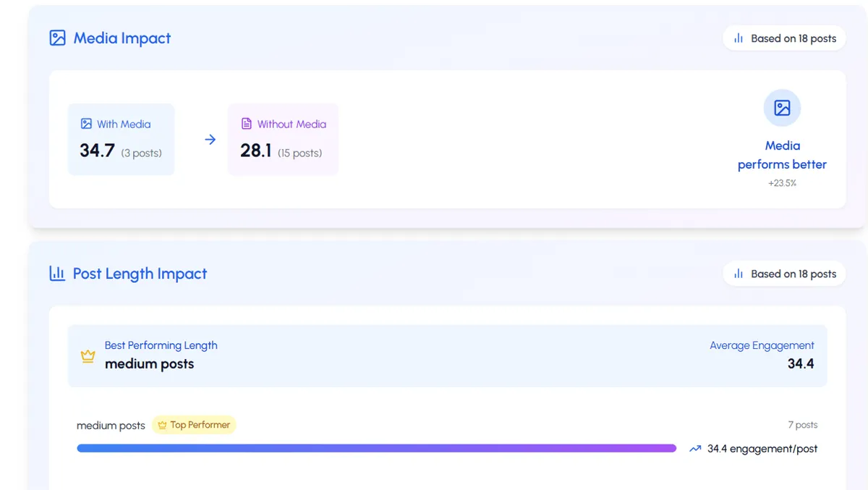Select the With Media stats card
Screen dimensions: 868x490
click(121, 139)
